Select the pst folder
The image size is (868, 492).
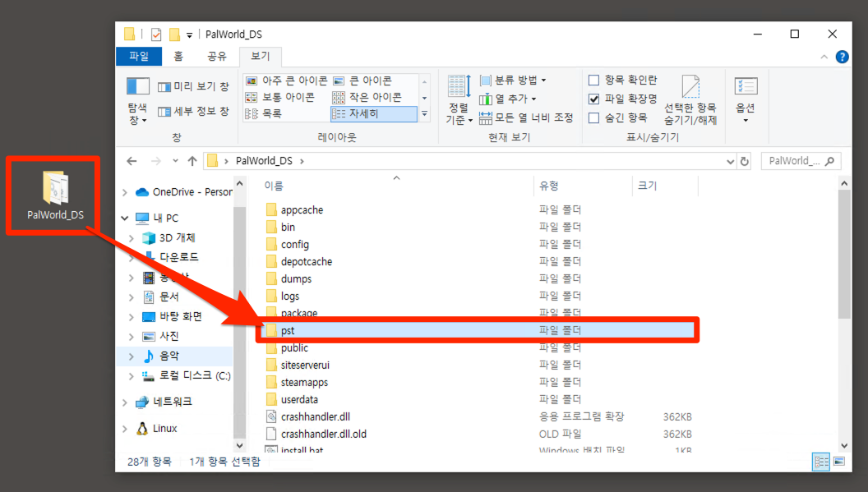point(478,330)
